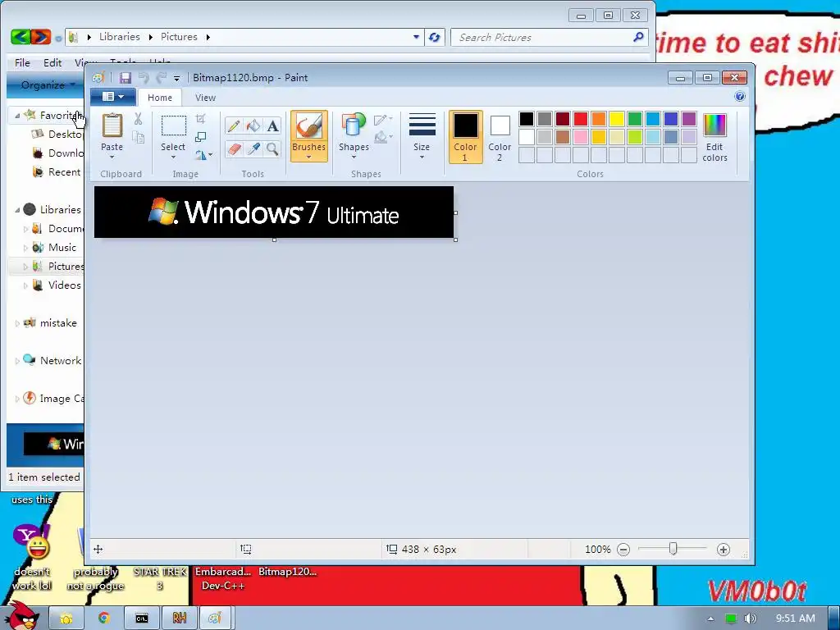Click Libraries in Explorer breadcrumb
Viewport: 840px width, 630px height.
click(120, 37)
